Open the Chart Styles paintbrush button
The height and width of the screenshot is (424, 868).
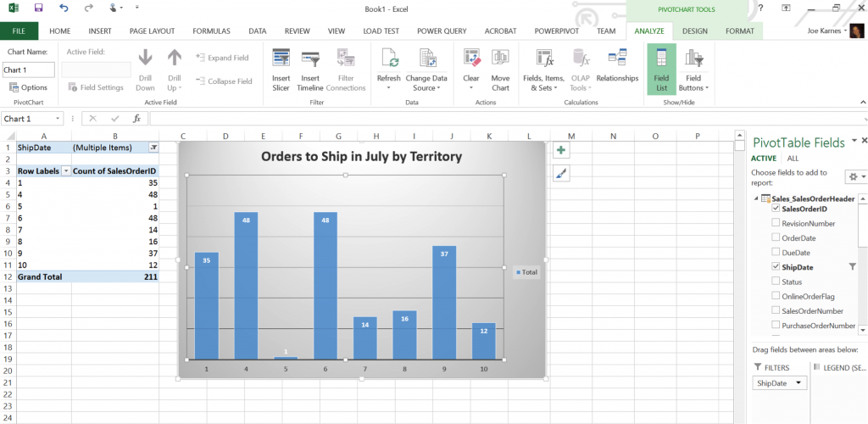[x=560, y=173]
